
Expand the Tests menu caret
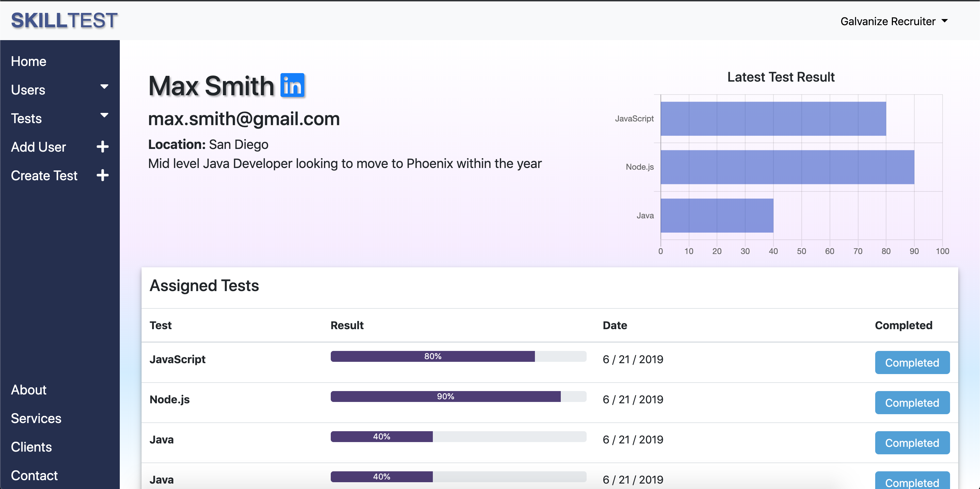pos(104,115)
